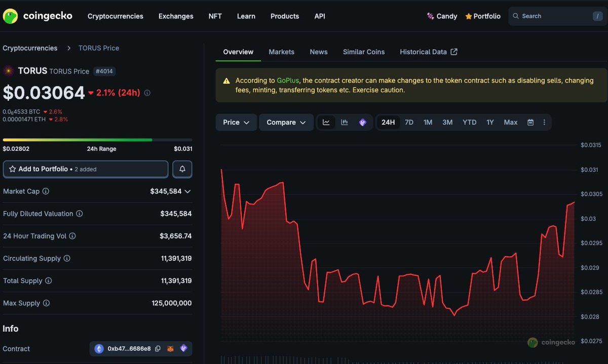Switch to the News tab
Image resolution: width=608 pixels, height=364 pixels.
(x=319, y=52)
